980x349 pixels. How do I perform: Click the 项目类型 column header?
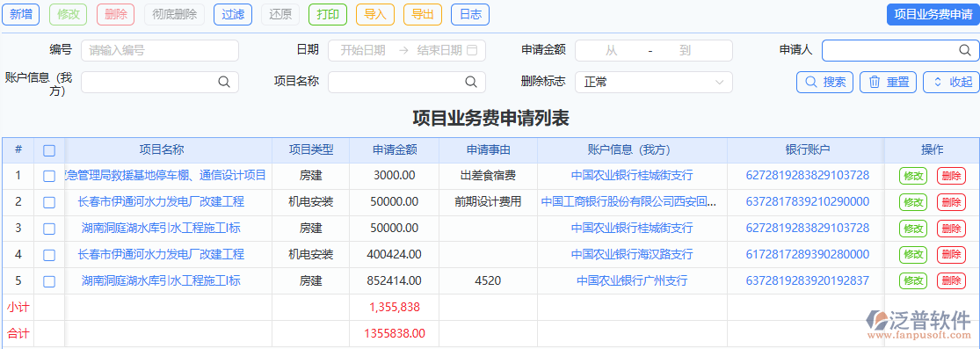tap(310, 149)
